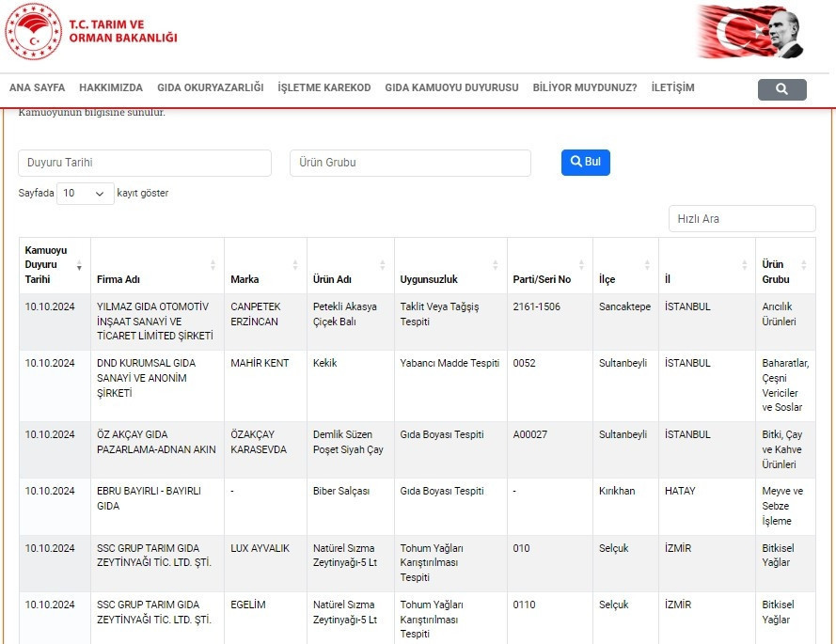Viewport: 836px width, 644px height.
Task: Sort by Uygunsuzluk column arrows
Action: click(496, 265)
